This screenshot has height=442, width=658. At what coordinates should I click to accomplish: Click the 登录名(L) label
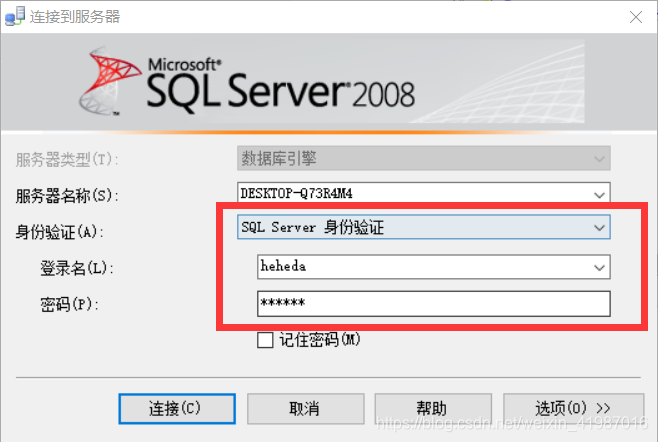click(77, 268)
